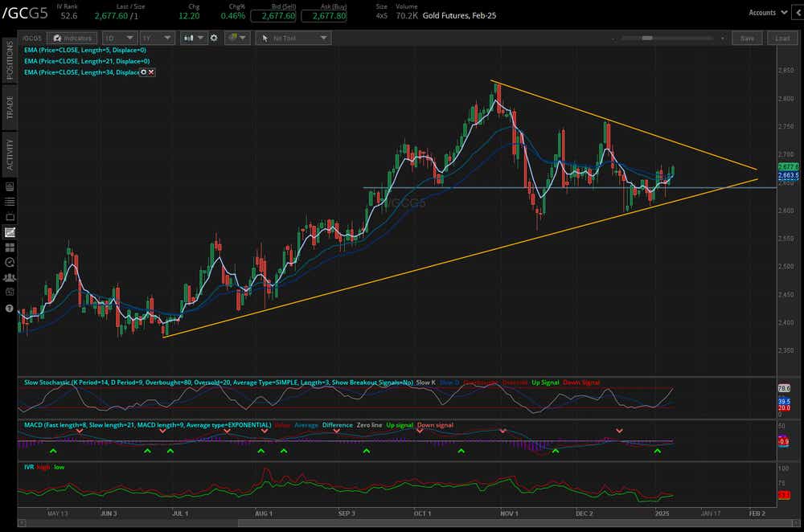
Task: Close the EMA Length=34 study via X
Action: 150,72
